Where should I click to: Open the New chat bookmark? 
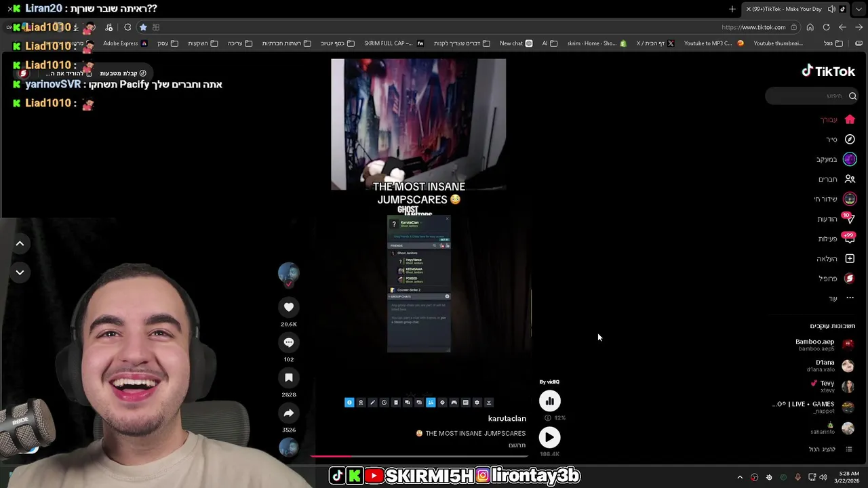coord(516,43)
